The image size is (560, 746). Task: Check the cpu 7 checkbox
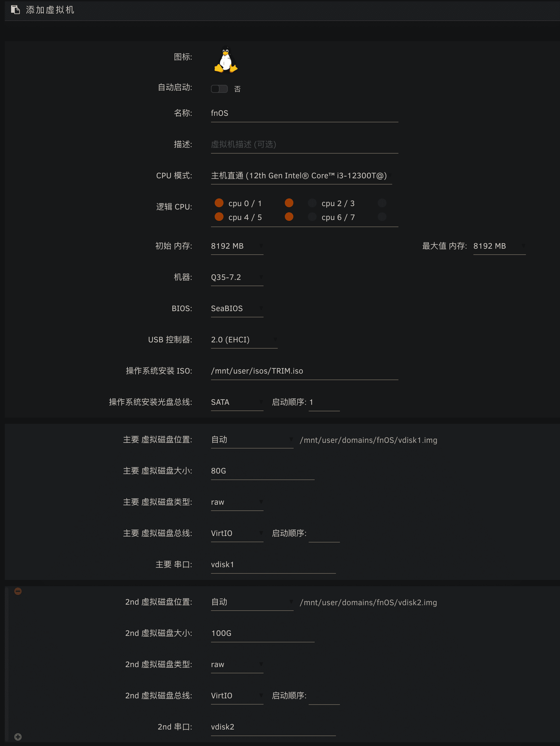coord(382,217)
